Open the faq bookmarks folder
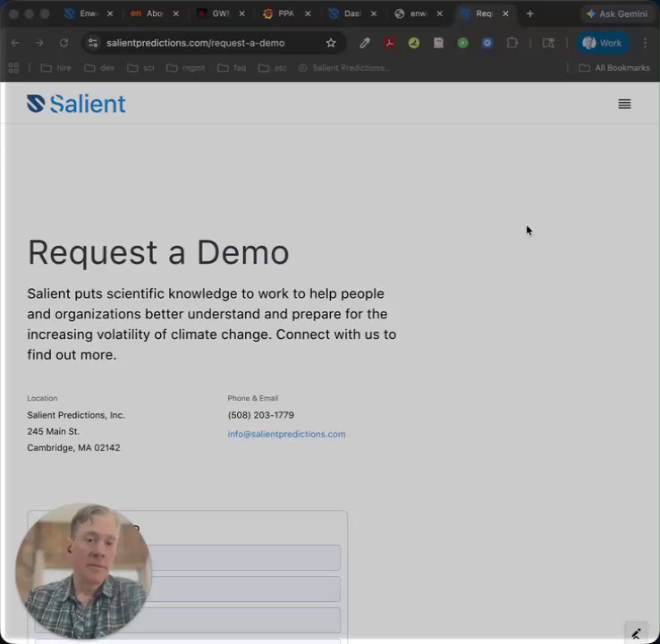Viewport: 660px width, 644px height. pyautogui.click(x=232, y=68)
